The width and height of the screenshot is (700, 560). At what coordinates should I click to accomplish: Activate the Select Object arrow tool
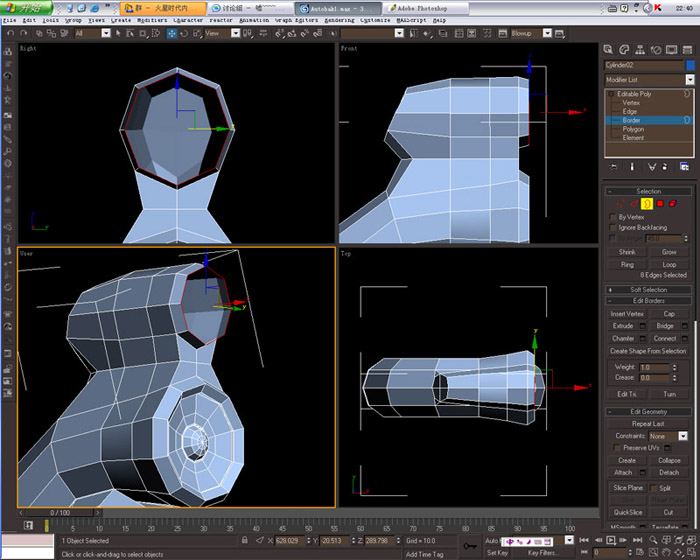pyautogui.click(x=118, y=33)
